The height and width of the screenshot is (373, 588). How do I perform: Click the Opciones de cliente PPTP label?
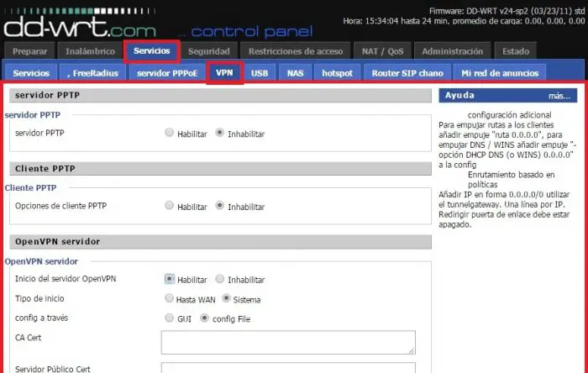(60, 206)
